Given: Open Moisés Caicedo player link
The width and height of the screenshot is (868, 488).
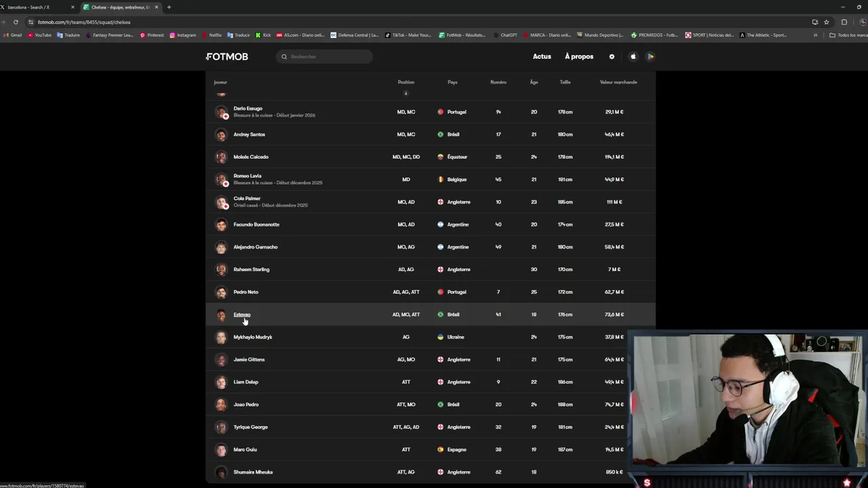Looking at the screenshot, I should 251,157.
